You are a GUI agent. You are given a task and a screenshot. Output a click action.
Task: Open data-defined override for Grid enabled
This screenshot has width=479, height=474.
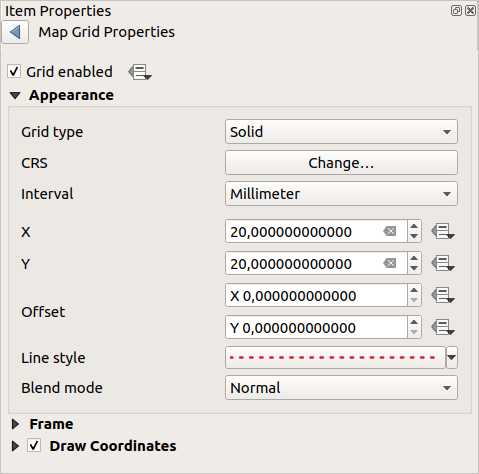pos(140,72)
